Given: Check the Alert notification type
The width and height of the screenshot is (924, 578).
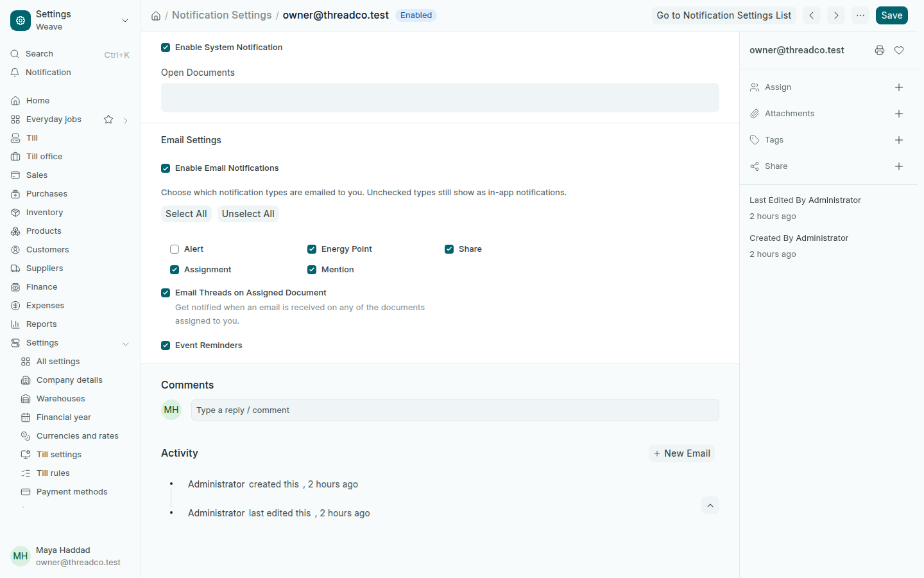Looking at the screenshot, I should tap(175, 249).
